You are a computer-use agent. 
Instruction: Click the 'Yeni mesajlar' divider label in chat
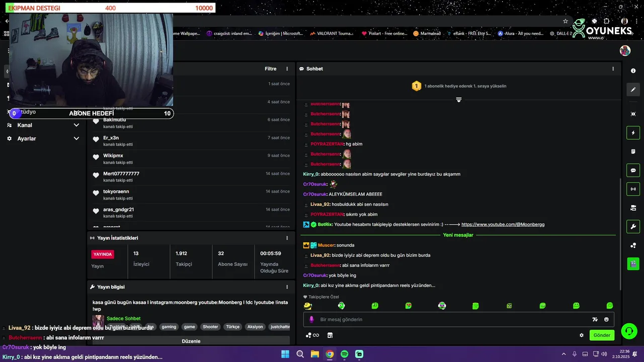click(458, 235)
